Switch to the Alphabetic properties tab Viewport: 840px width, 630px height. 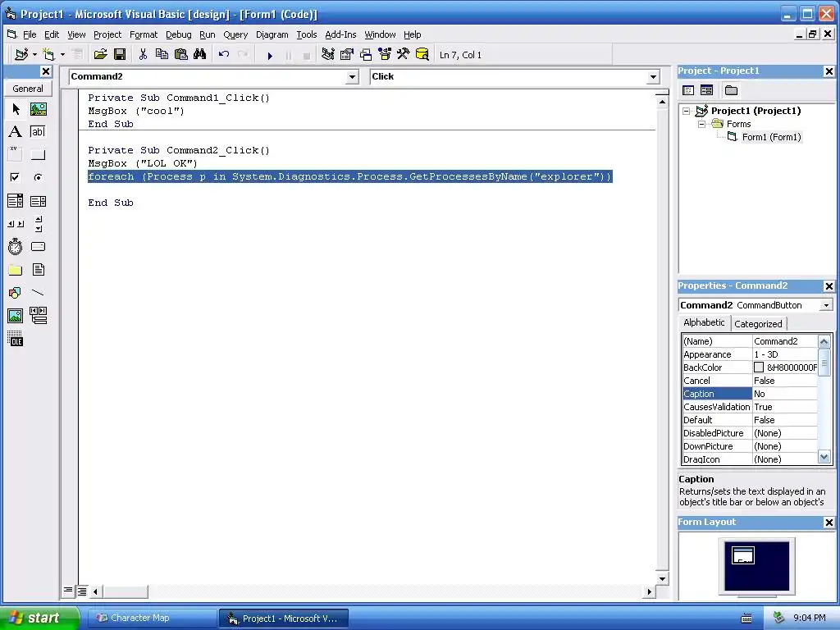(704, 322)
